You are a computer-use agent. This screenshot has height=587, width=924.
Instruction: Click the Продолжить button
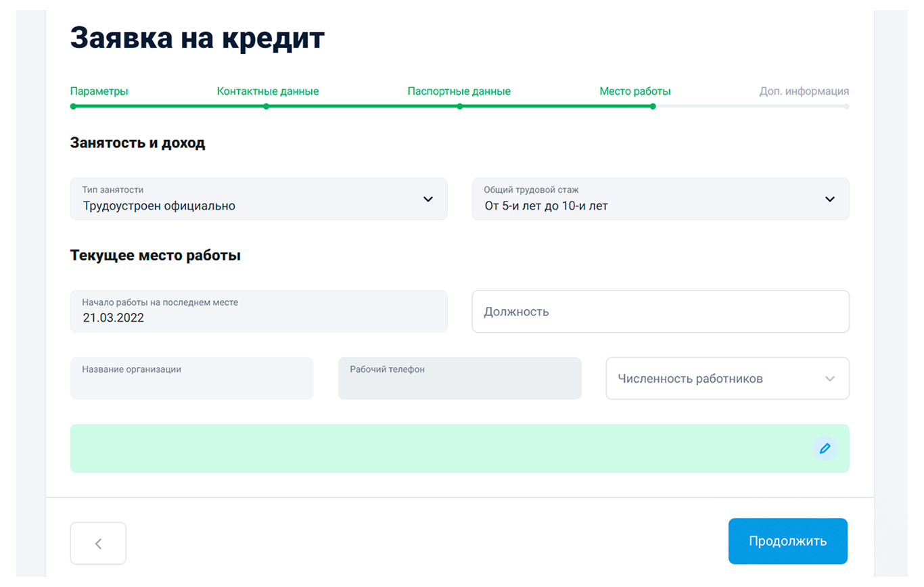787,541
